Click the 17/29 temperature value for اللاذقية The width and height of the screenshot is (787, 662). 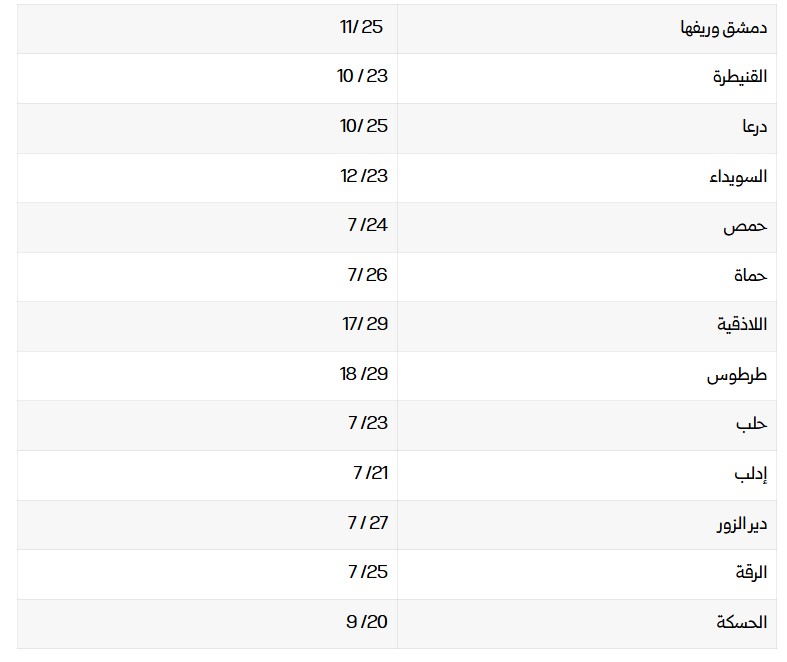363,324
